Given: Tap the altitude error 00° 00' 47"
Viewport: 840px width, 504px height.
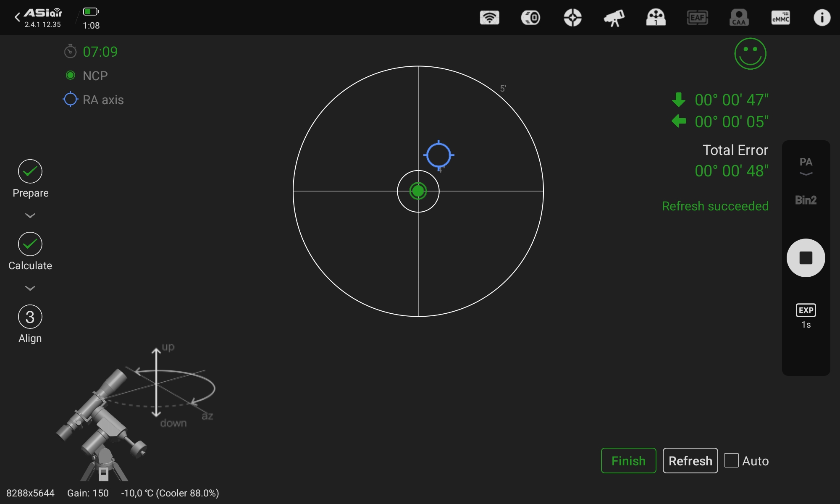Looking at the screenshot, I should tap(732, 100).
